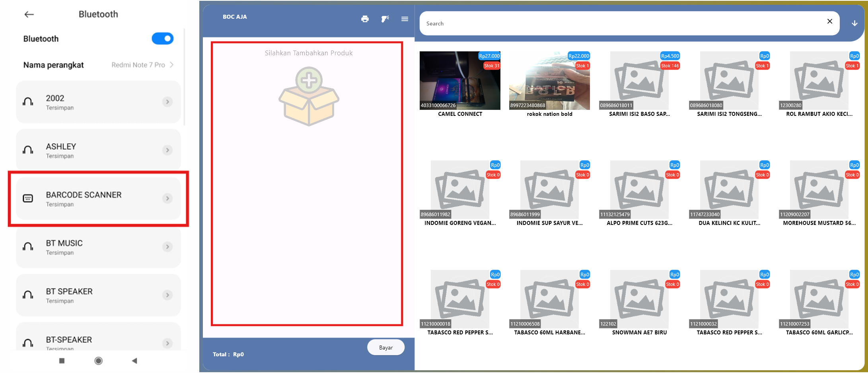The height and width of the screenshot is (373, 868).
Task: Open details chevron for BT-SPEAKER device
Action: tap(167, 343)
